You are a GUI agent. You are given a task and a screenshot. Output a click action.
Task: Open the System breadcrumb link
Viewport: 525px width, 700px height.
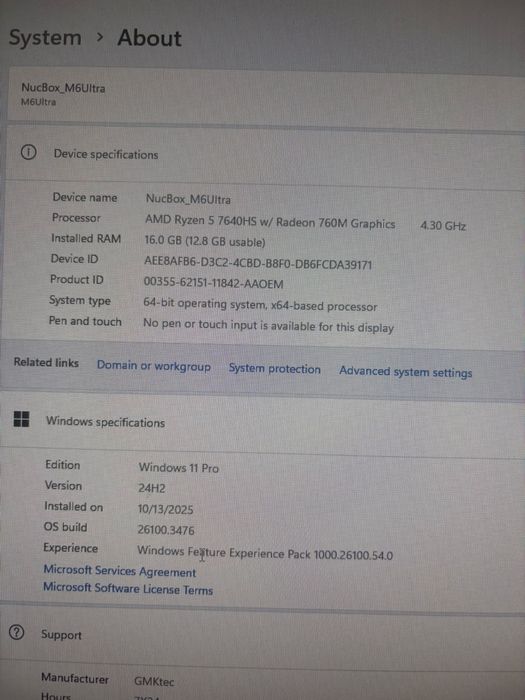click(x=45, y=38)
